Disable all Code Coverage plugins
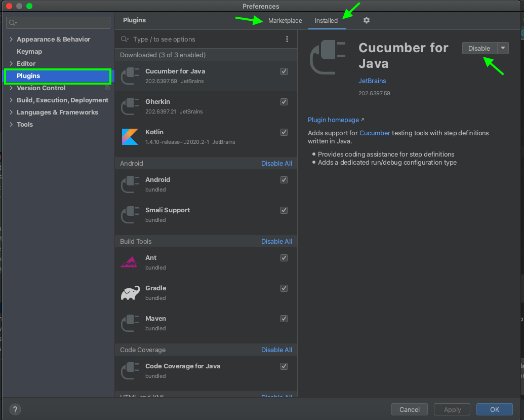Viewport: 524px width, 420px height. (276, 350)
